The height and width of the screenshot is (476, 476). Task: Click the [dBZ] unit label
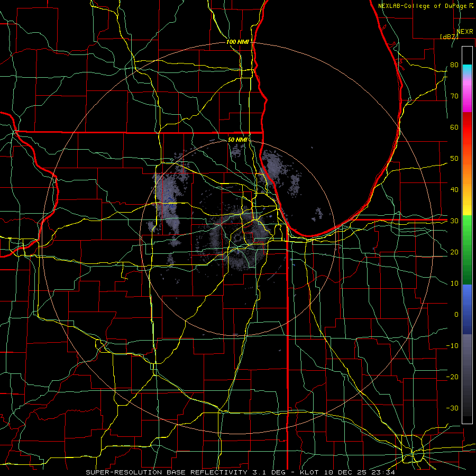tap(449, 36)
